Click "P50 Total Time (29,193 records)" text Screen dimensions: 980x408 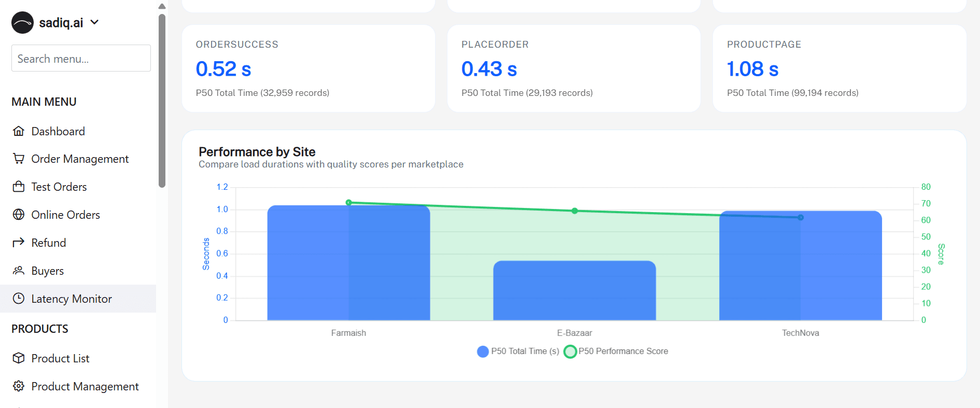tap(527, 93)
